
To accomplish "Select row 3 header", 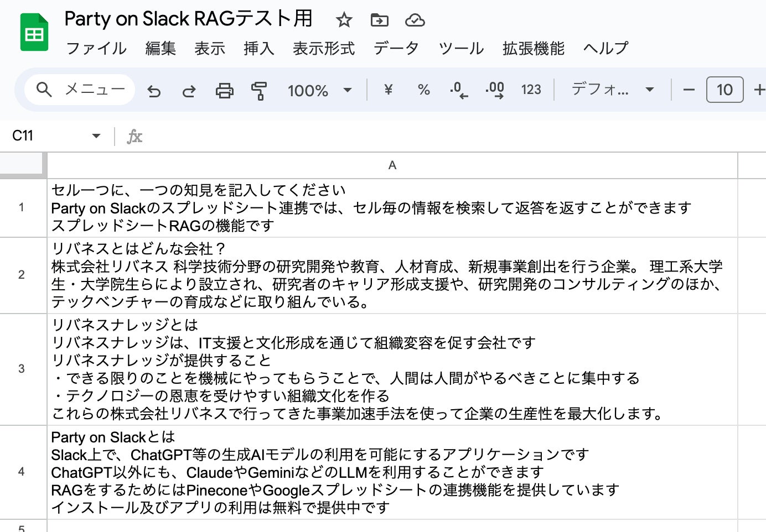I will click(x=22, y=369).
